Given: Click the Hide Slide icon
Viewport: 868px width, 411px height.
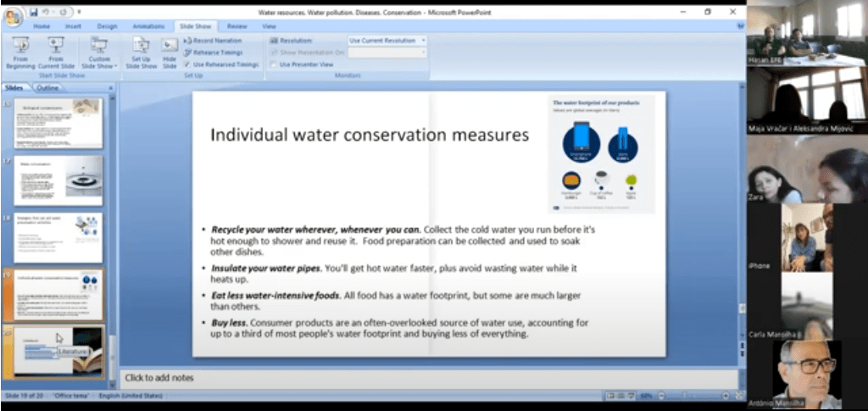Looking at the screenshot, I should pos(170,53).
